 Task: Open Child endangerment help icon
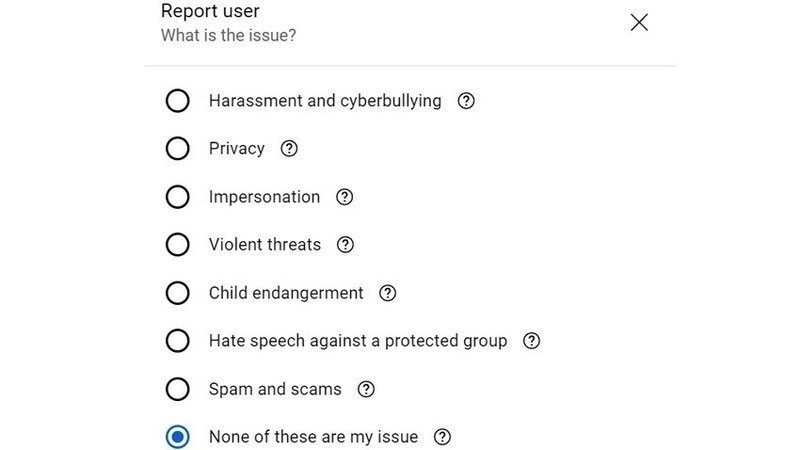[x=387, y=293]
